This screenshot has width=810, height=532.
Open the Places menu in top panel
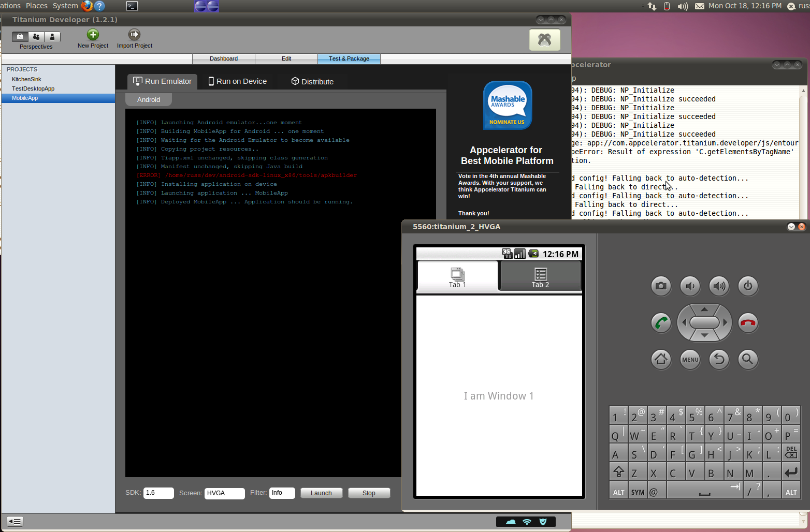(37, 6)
